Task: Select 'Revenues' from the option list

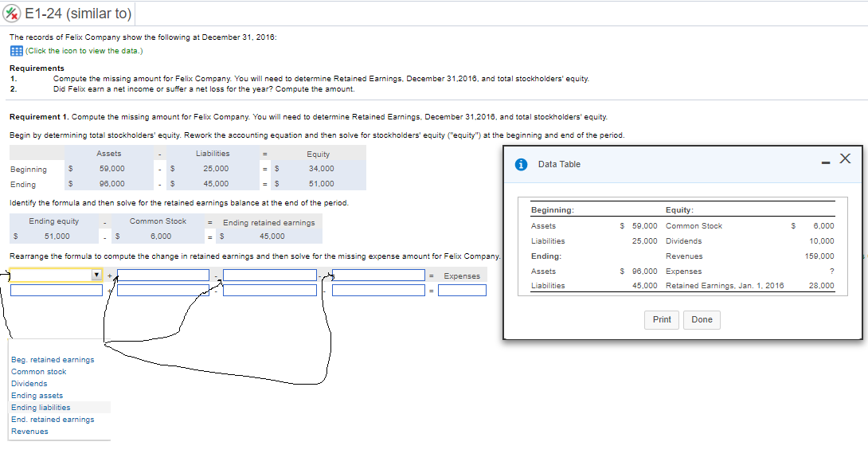Action: [x=29, y=431]
